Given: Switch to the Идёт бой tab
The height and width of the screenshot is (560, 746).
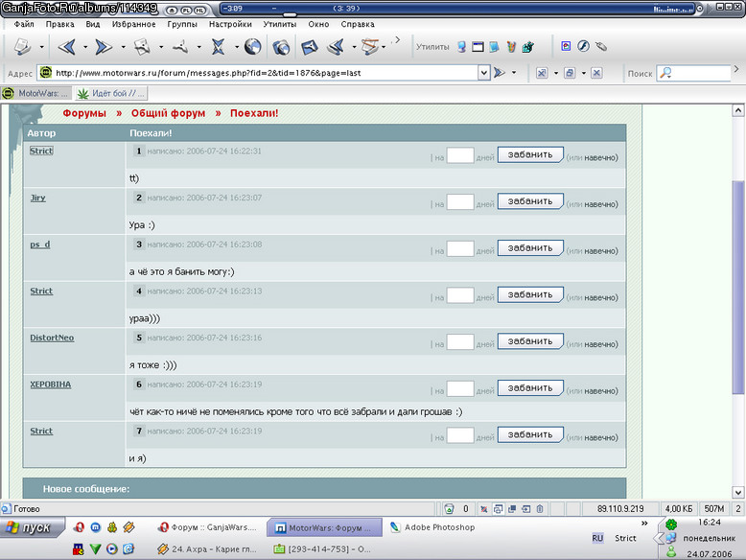Looking at the screenshot, I should tap(111, 93).
